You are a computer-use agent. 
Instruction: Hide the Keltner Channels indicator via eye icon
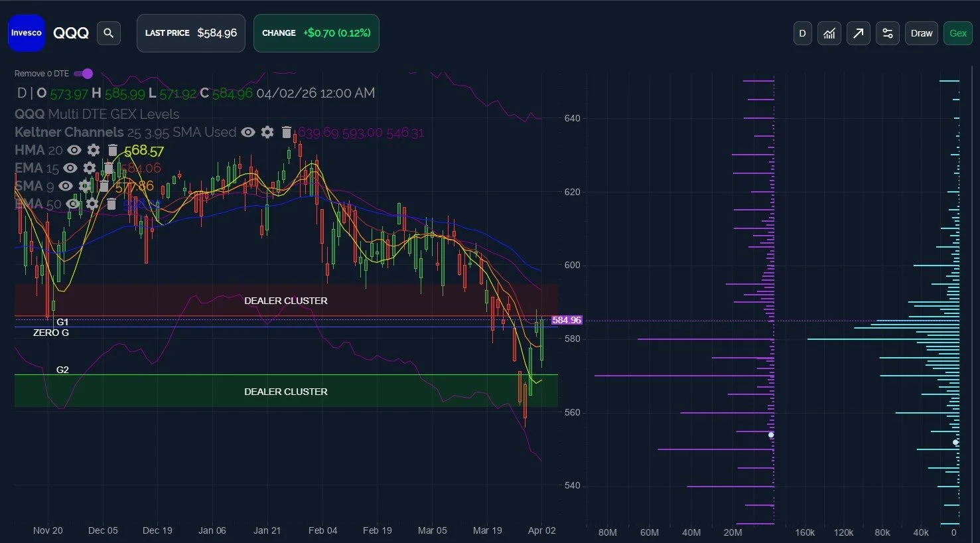pyautogui.click(x=248, y=132)
